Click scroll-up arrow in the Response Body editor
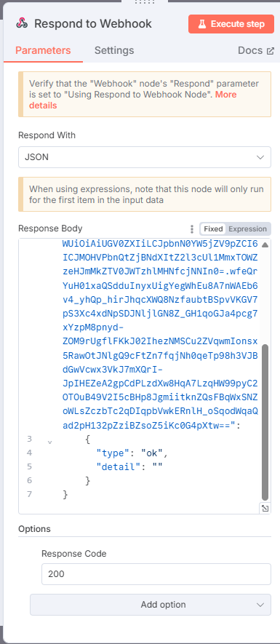280x644 pixels. tap(265, 245)
